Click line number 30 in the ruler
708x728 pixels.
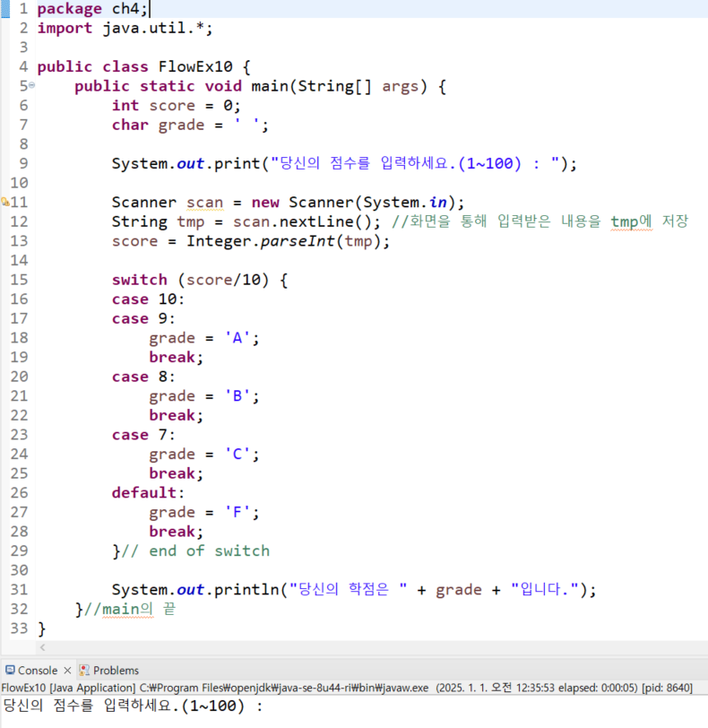(19, 570)
